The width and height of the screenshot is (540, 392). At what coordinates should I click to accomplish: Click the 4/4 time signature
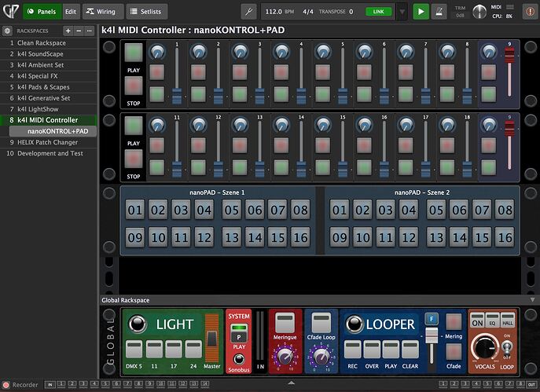[308, 12]
